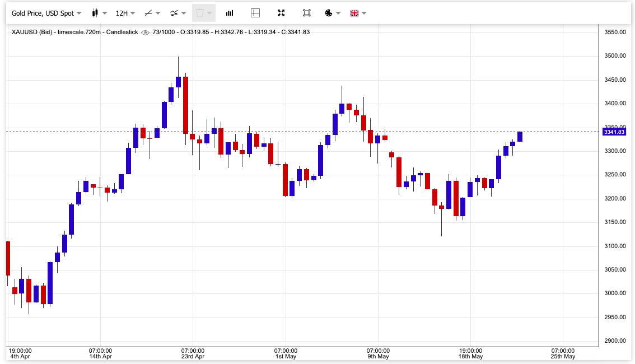Viewport: 635px width, 364px height.
Task: Click the 3341.83 current price tag
Action: tap(614, 132)
